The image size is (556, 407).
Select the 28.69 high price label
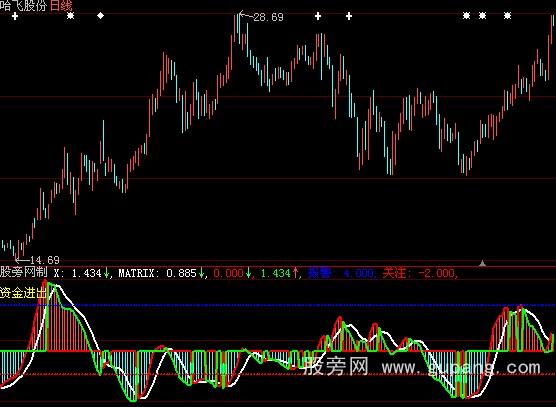pyautogui.click(x=268, y=17)
